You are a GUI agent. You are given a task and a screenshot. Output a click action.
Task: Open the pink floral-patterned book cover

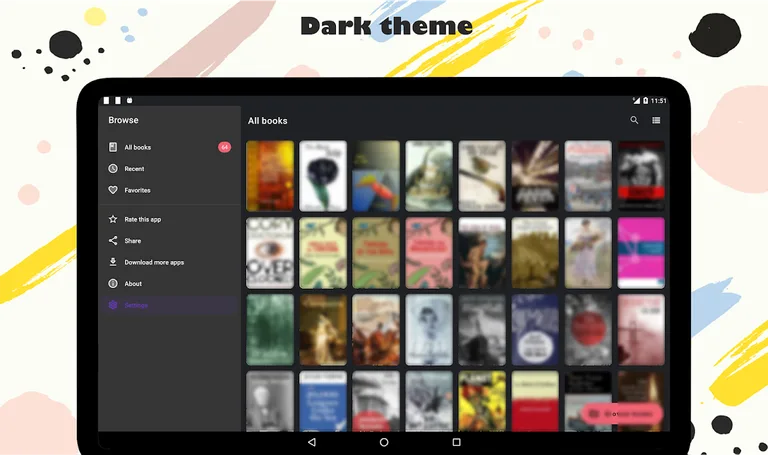(429, 253)
